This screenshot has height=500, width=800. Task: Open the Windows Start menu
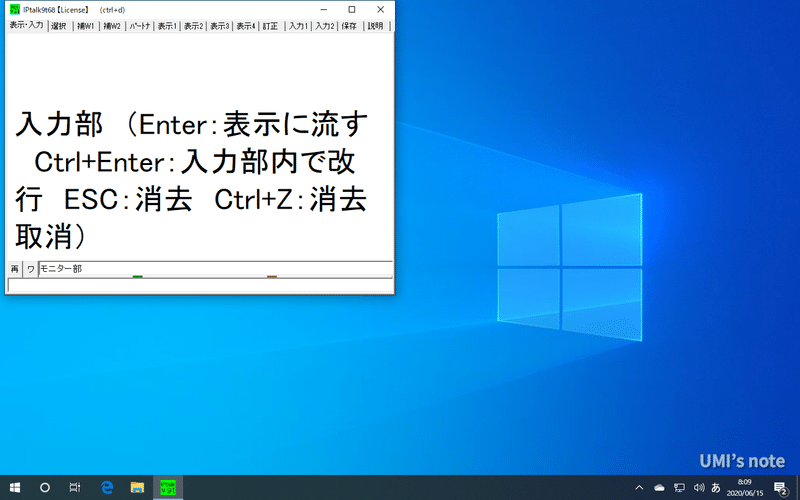pos(15,488)
